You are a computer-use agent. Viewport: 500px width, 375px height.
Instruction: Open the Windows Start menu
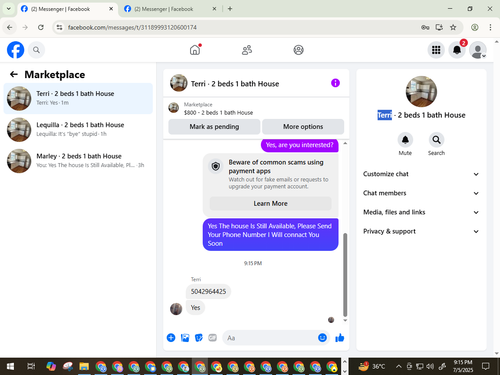(10, 367)
